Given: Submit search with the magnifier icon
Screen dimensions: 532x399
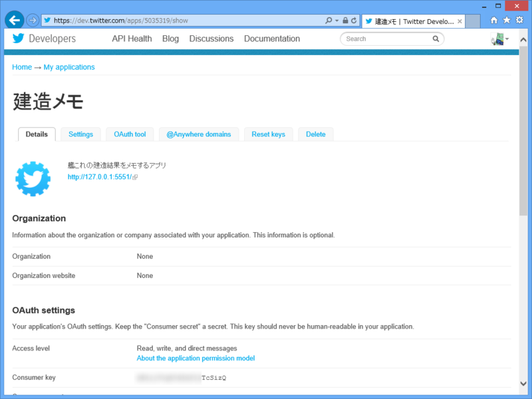Looking at the screenshot, I should 436,39.
